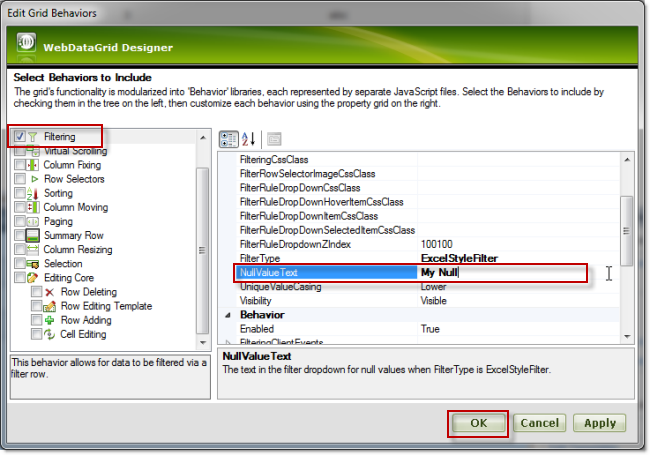The image size is (650, 455).
Task: Click the NullValueText value field
Action: (500, 272)
